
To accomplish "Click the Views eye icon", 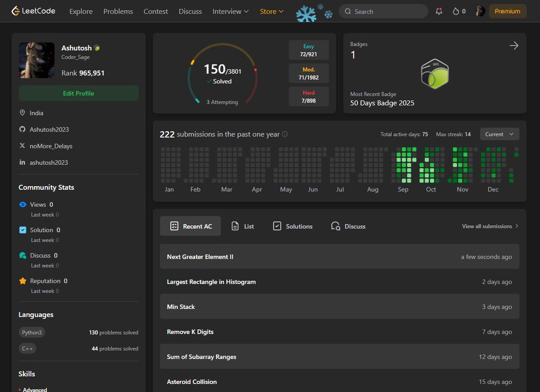I will [23, 205].
